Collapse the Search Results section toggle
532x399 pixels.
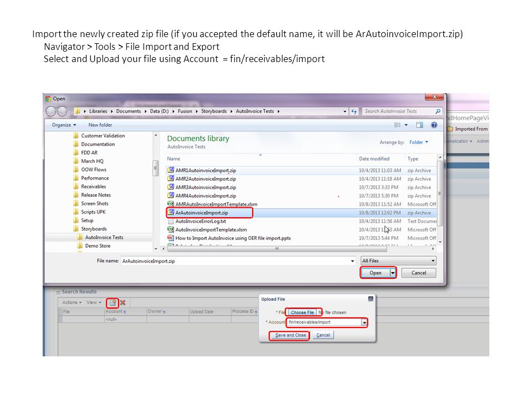click(58, 291)
